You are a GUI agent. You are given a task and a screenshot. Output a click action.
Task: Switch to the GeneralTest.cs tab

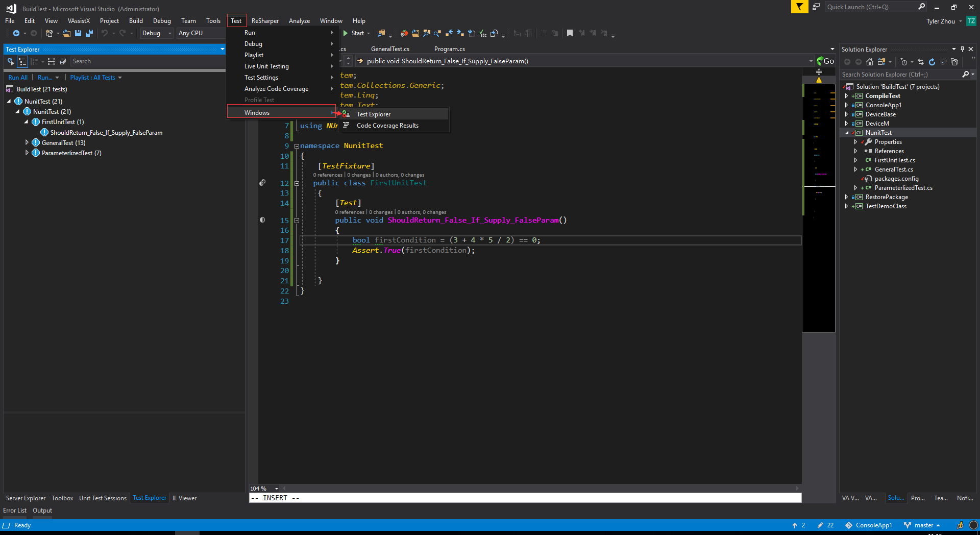[390, 49]
